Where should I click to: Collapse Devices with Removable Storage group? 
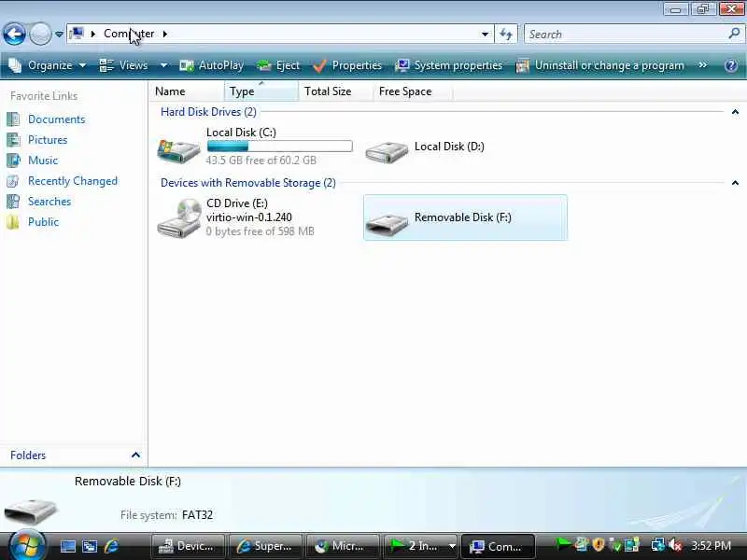(x=735, y=183)
